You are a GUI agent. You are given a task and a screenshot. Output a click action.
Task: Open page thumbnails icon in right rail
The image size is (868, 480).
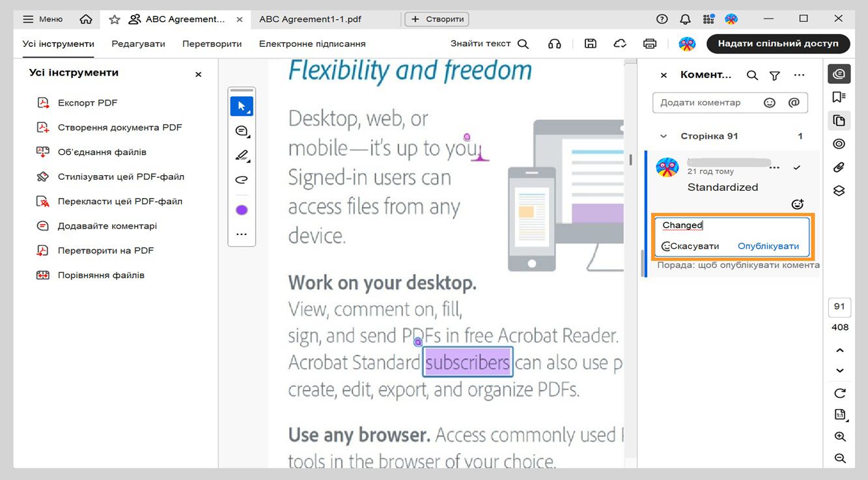(839, 120)
